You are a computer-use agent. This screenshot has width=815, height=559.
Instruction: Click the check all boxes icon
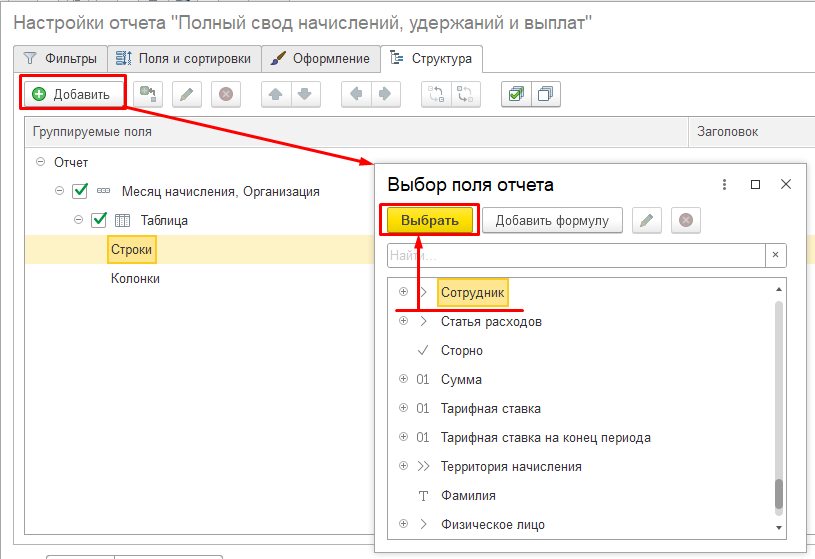pos(516,94)
